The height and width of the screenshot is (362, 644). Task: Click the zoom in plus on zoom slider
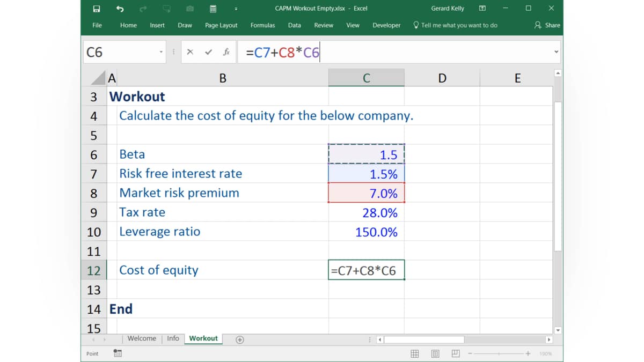(528, 353)
